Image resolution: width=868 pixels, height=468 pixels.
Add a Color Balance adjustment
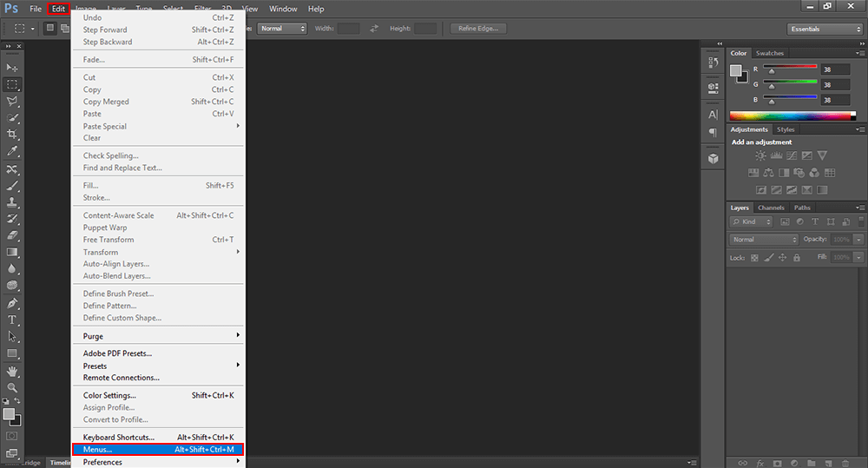pos(768,173)
